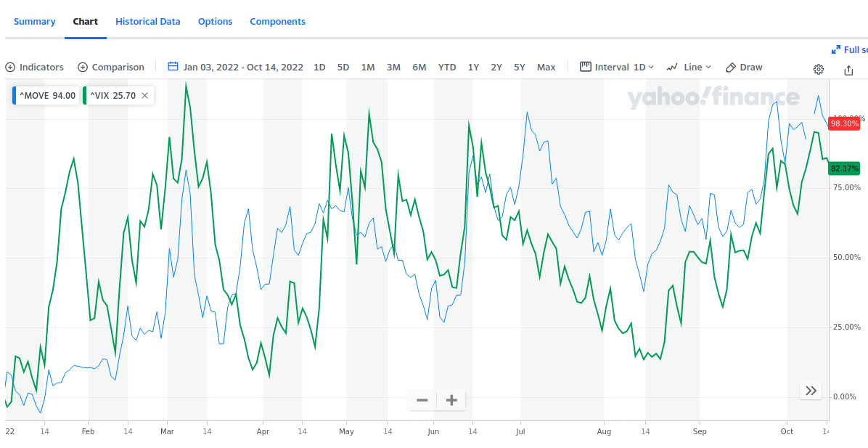The height and width of the screenshot is (448, 868).
Task: Add an indicator with the Indicators button
Action: tap(35, 67)
